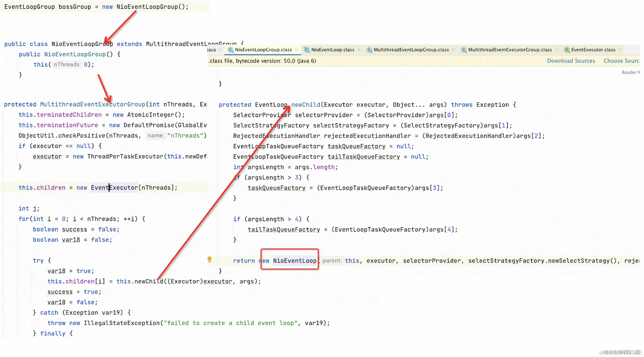Click the NioEventLoop constructor call in return statement

click(x=295, y=260)
